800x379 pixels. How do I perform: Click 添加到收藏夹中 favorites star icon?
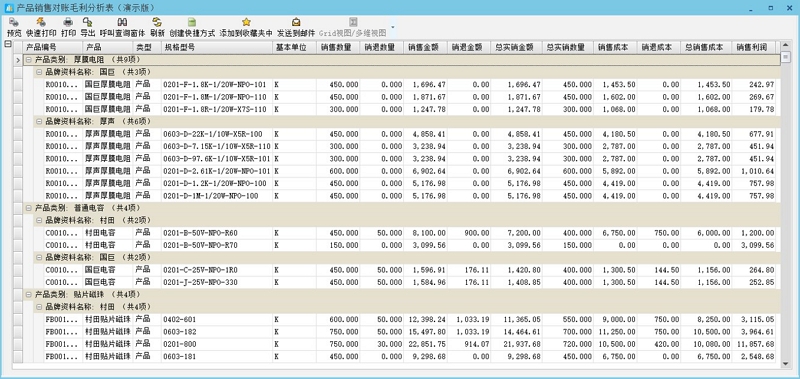(x=246, y=22)
